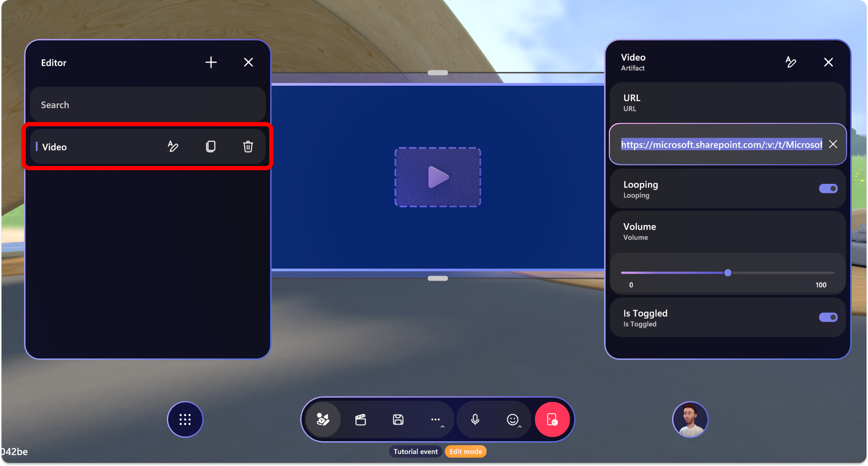The width and height of the screenshot is (868, 466).
Task: Click the delete icon on Video layer
Action: click(248, 147)
